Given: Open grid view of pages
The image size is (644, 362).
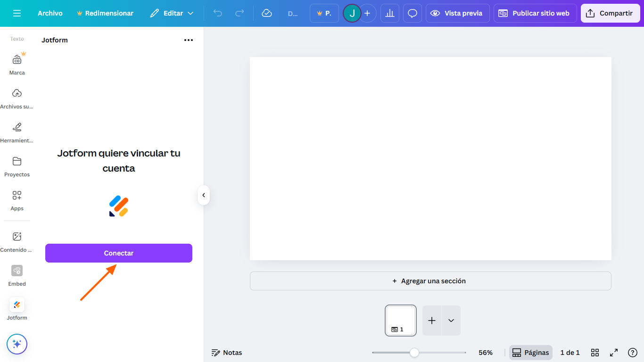Looking at the screenshot, I should 595,353.
